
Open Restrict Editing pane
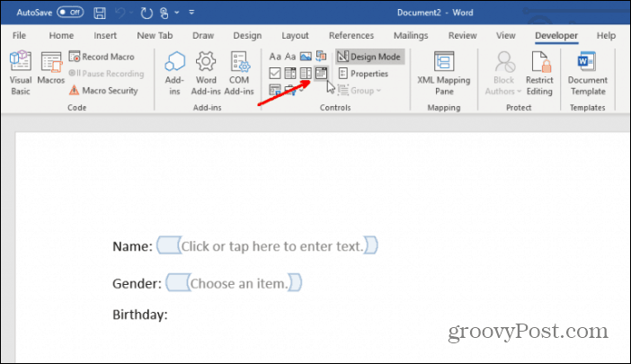(x=539, y=73)
